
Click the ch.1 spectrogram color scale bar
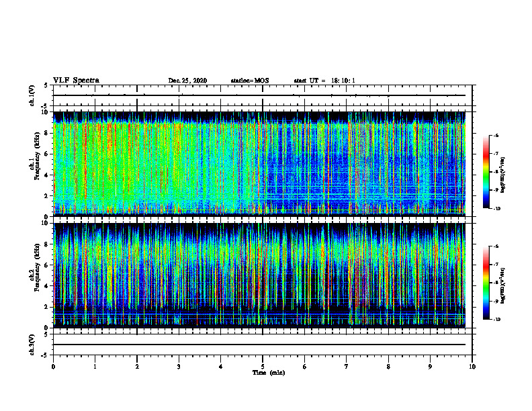point(486,172)
